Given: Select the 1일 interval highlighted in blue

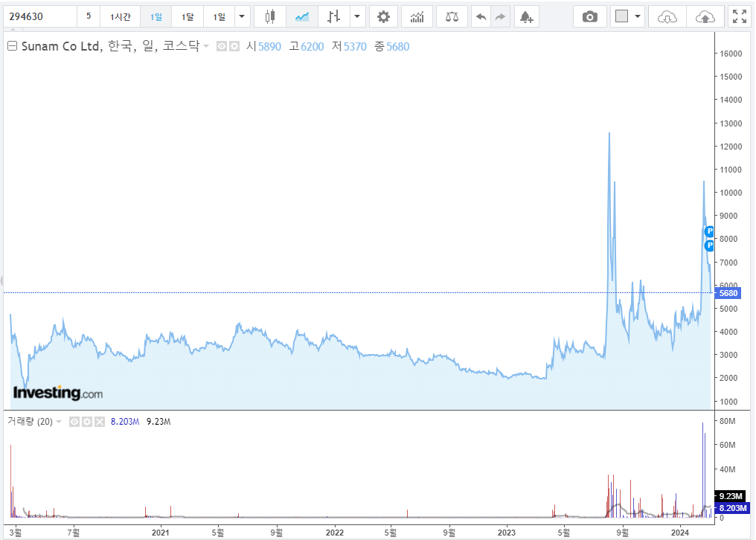Looking at the screenshot, I should tap(156, 17).
